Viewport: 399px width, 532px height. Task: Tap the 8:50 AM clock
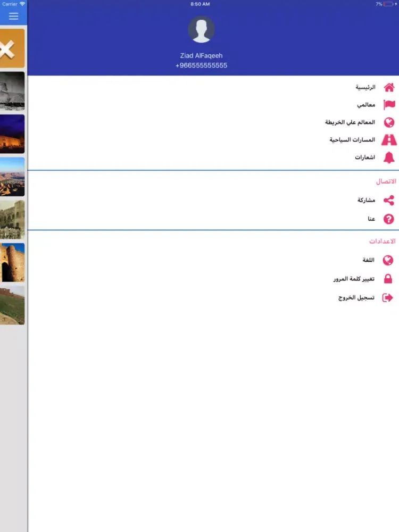pyautogui.click(x=200, y=4)
